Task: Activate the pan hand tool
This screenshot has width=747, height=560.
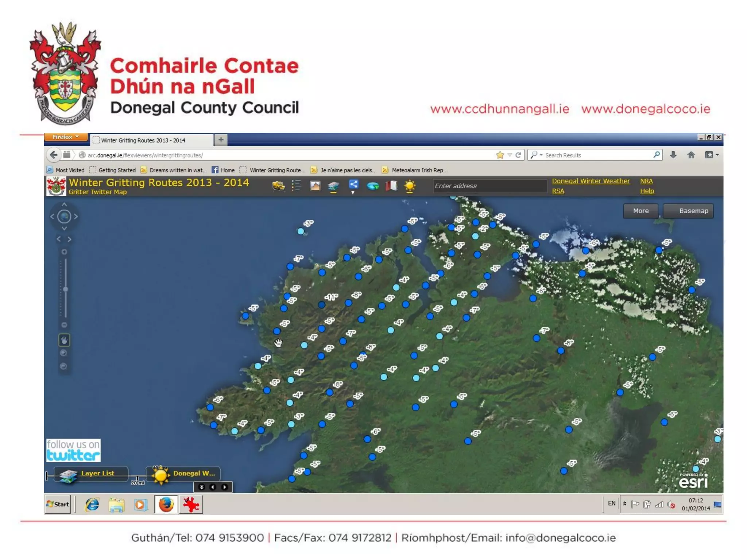Action: 64,340
